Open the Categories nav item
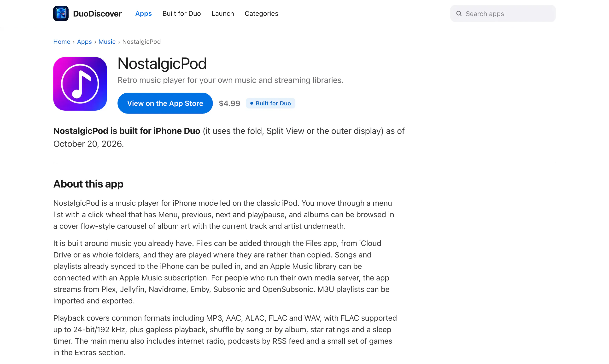Screen dimensions: 609x364 tap(261, 13)
